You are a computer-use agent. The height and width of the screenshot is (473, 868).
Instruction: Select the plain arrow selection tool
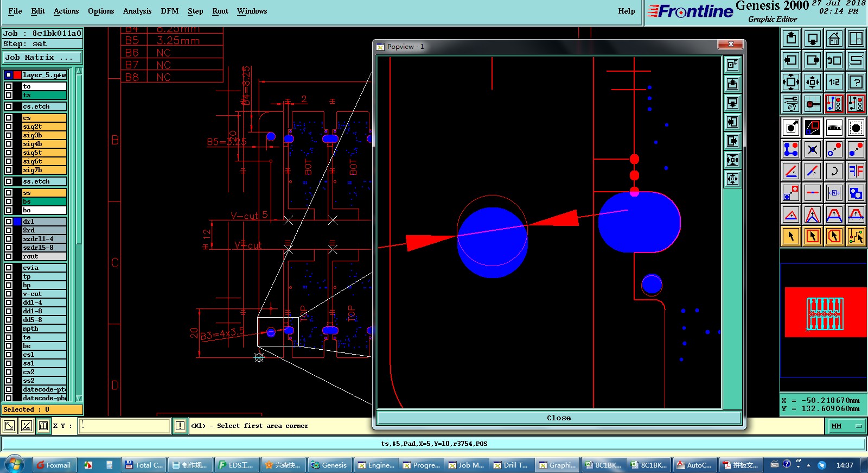791,236
